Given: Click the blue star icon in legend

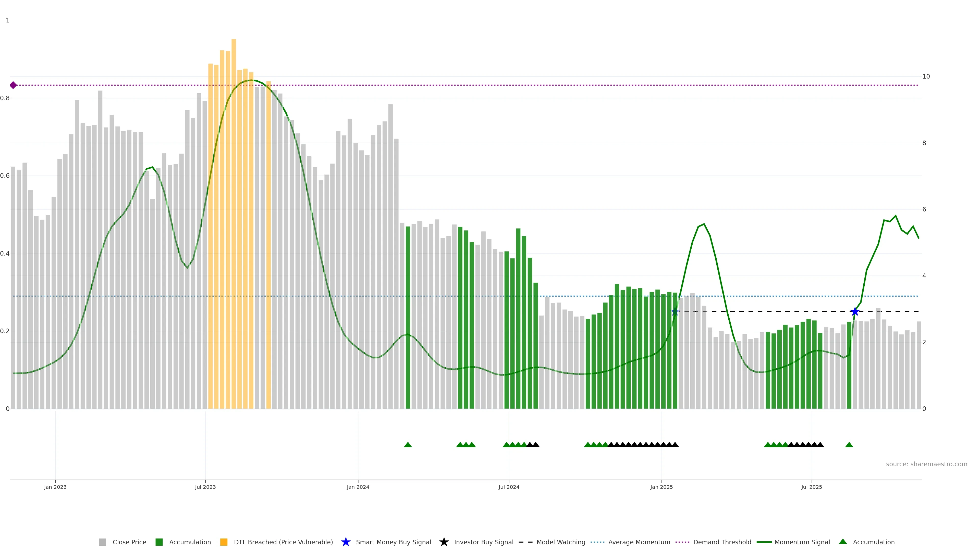Looking at the screenshot, I should 346,542.
